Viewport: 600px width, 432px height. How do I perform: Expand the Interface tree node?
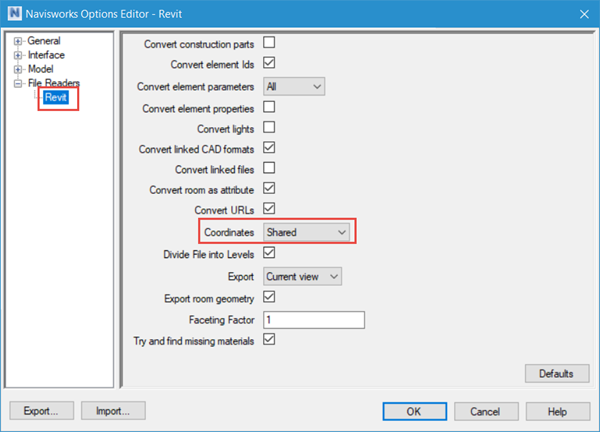point(18,55)
